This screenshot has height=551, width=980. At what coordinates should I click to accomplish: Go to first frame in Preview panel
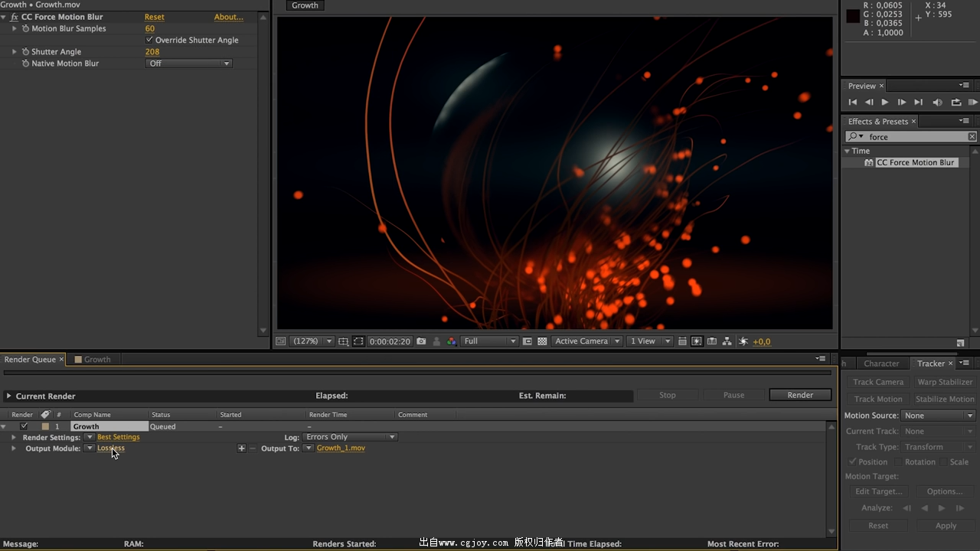852,102
